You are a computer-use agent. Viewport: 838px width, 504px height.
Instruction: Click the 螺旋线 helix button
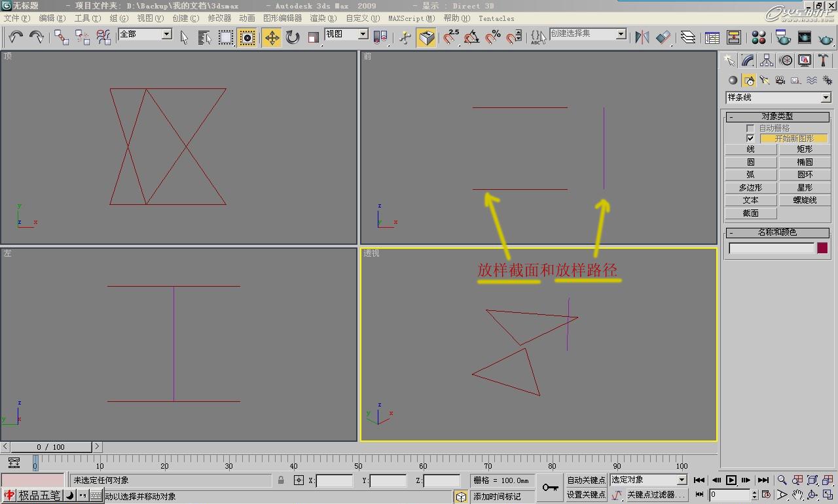805,200
